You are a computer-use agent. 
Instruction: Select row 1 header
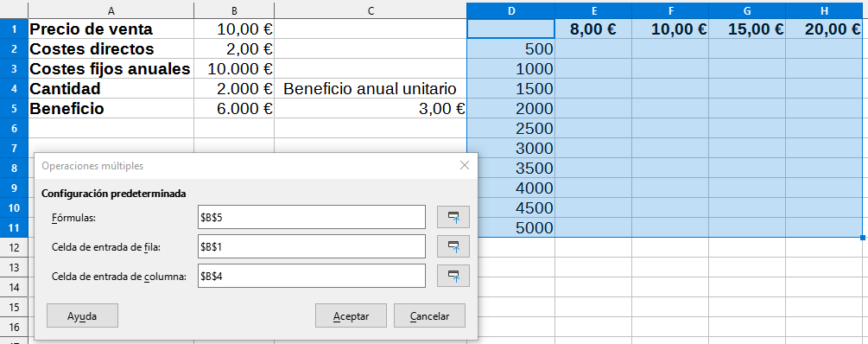pos(14,29)
